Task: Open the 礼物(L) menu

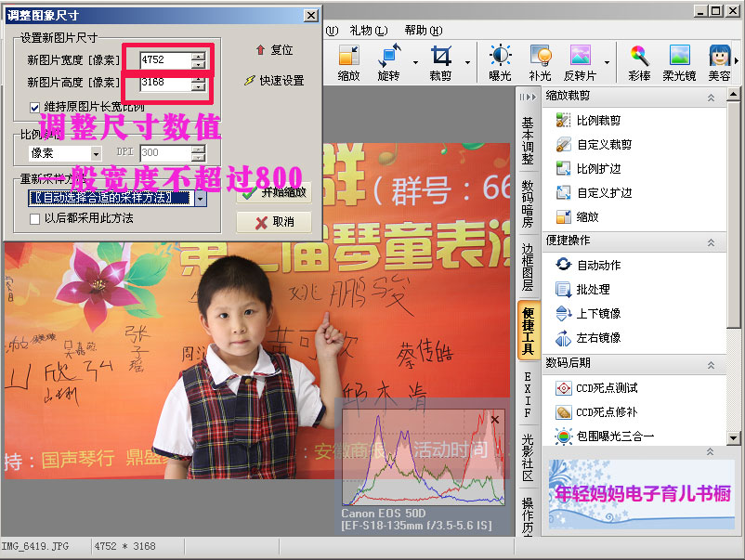Action: pos(369,31)
